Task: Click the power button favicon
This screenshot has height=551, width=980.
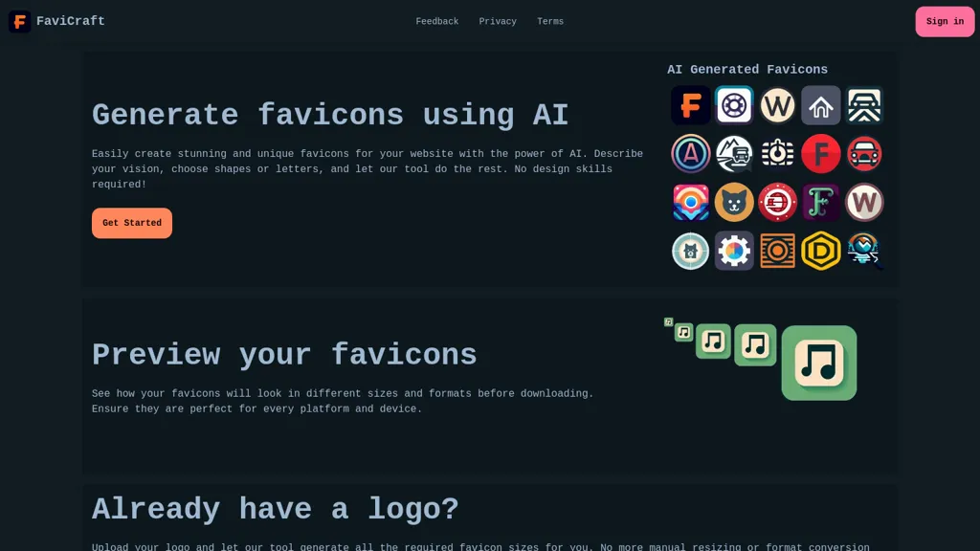Action: [x=777, y=153]
